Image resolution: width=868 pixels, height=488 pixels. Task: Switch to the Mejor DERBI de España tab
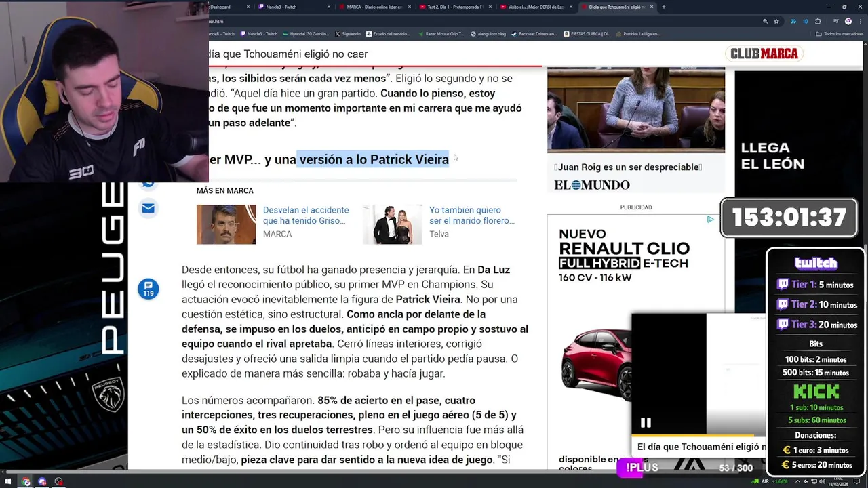click(x=536, y=7)
